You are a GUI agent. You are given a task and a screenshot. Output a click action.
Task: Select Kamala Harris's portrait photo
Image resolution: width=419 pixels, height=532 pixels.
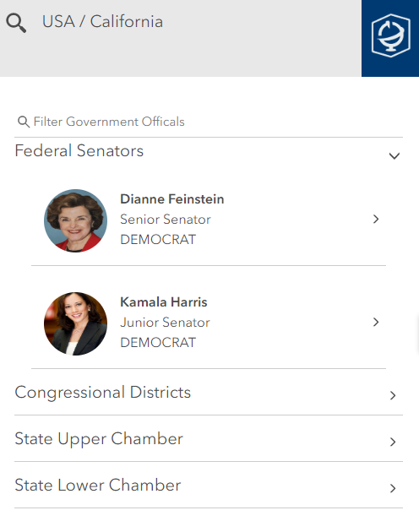point(75,323)
